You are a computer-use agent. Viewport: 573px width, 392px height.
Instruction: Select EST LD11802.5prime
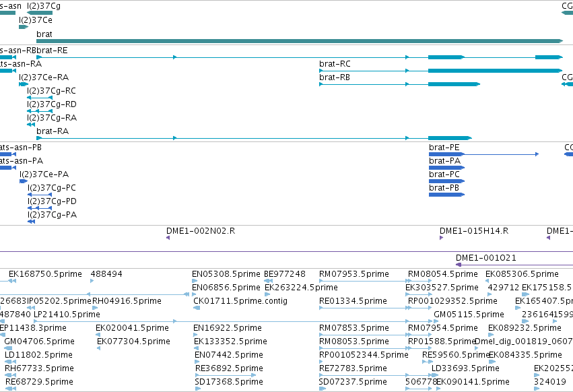pyautogui.click(x=39, y=355)
